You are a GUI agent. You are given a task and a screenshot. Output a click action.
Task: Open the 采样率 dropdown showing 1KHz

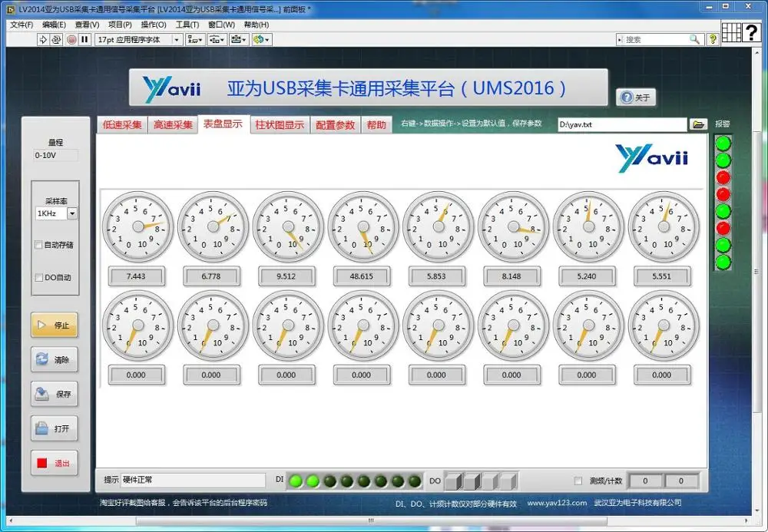[x=72, y=213]
